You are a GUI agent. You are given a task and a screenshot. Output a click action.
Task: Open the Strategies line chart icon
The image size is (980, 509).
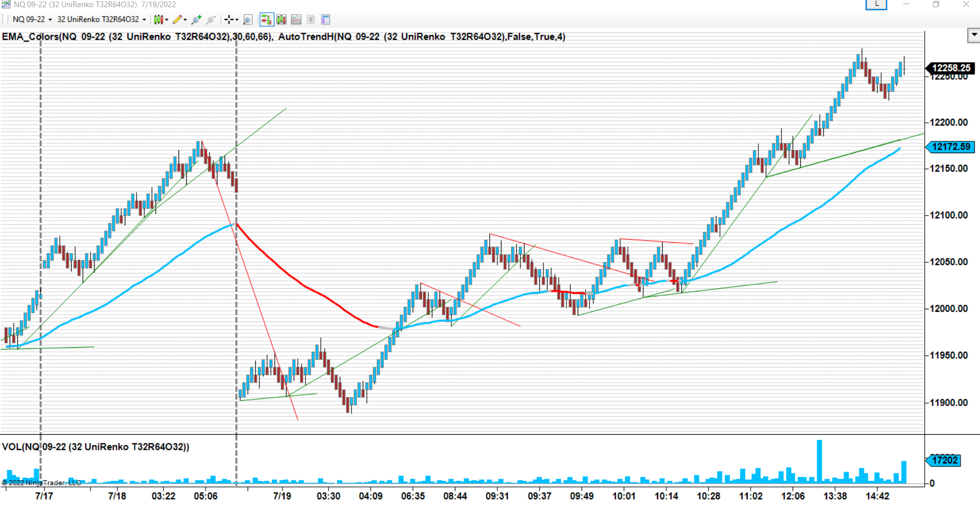click(296, 19)
